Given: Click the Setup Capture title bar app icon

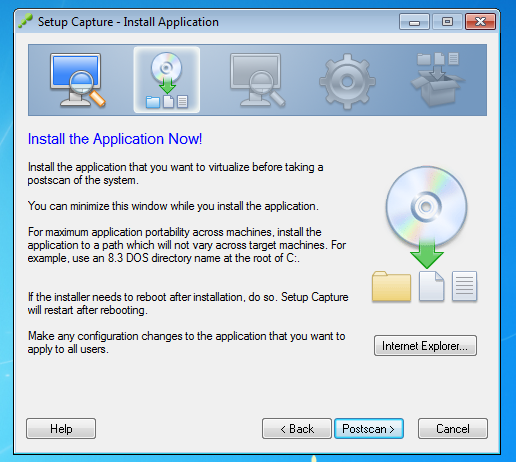Looking at the screenshot, I should point(26,21).
